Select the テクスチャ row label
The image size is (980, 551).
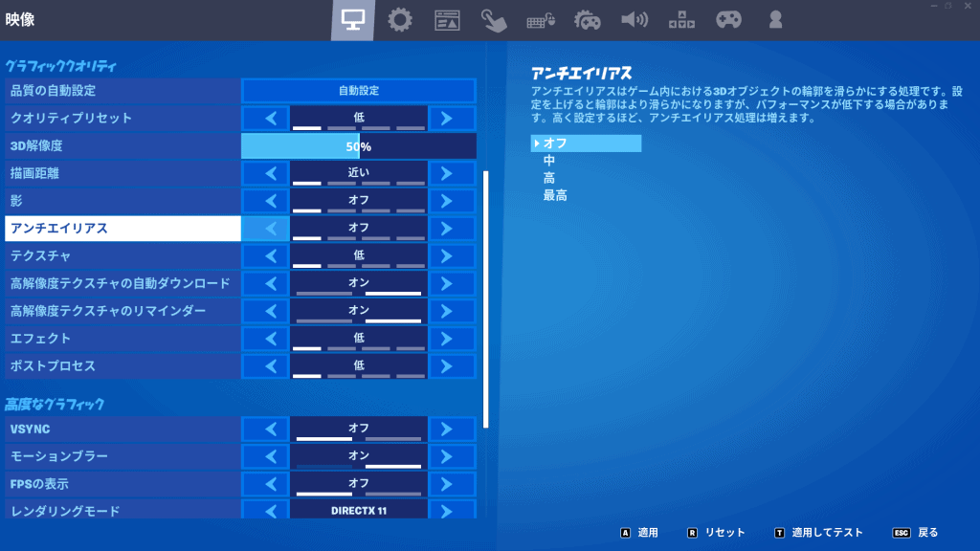(x=123, y=255)
